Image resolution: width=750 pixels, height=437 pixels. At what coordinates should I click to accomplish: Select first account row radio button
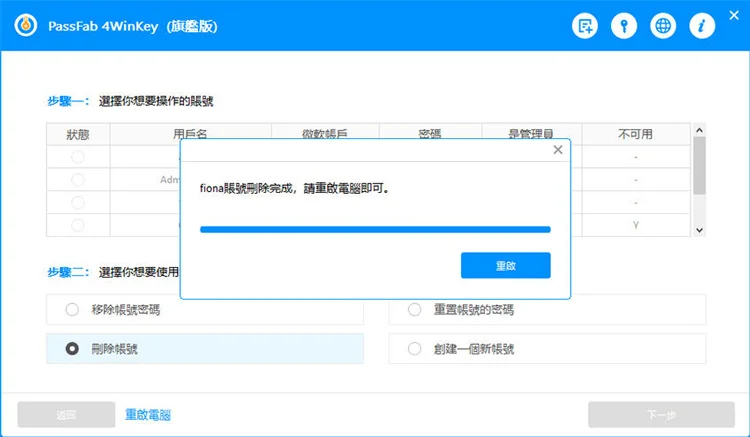[x=77, y=157]
